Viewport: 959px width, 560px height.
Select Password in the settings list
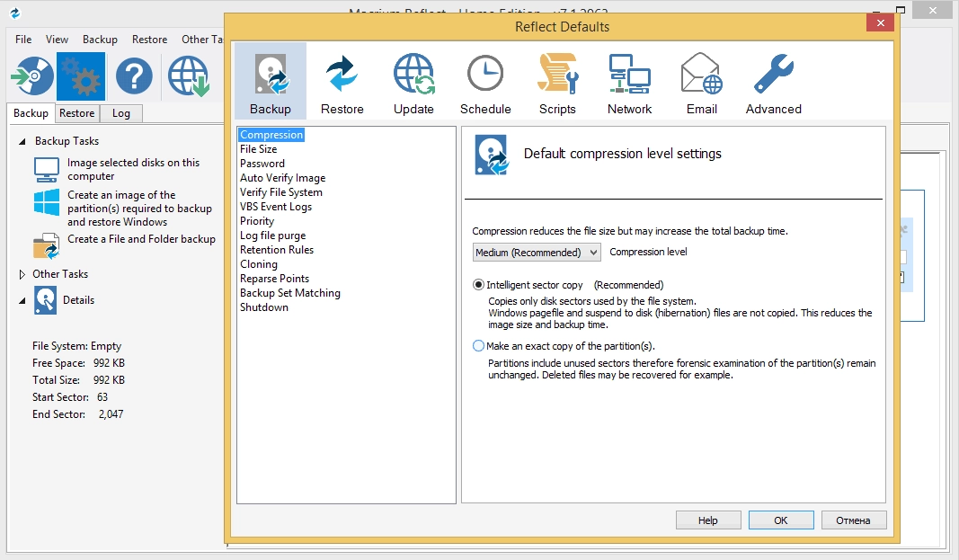tap(262, 164)
